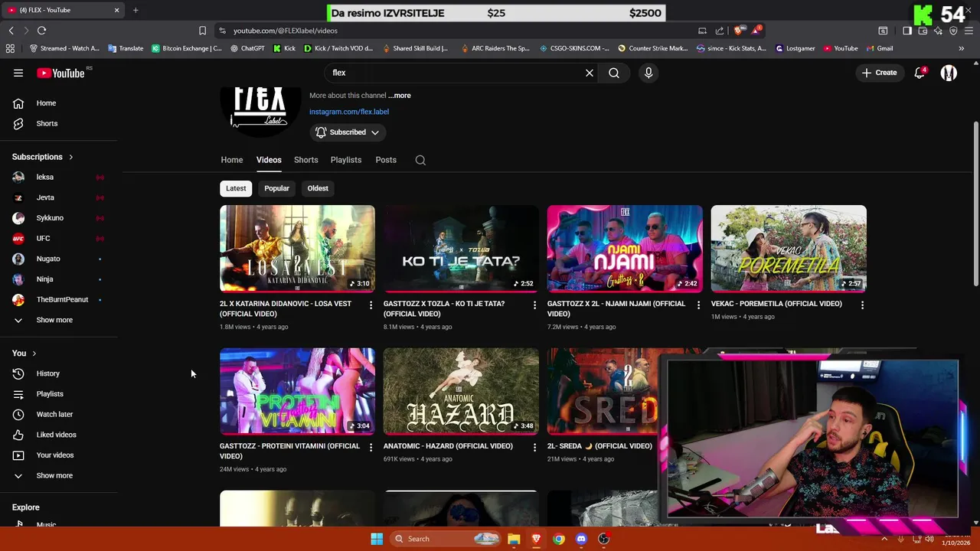The height and width of the screenshot is (551, 980).
Task: Open Discord from the taskbar
Action: pyautogui.click(x=581, y=539)
